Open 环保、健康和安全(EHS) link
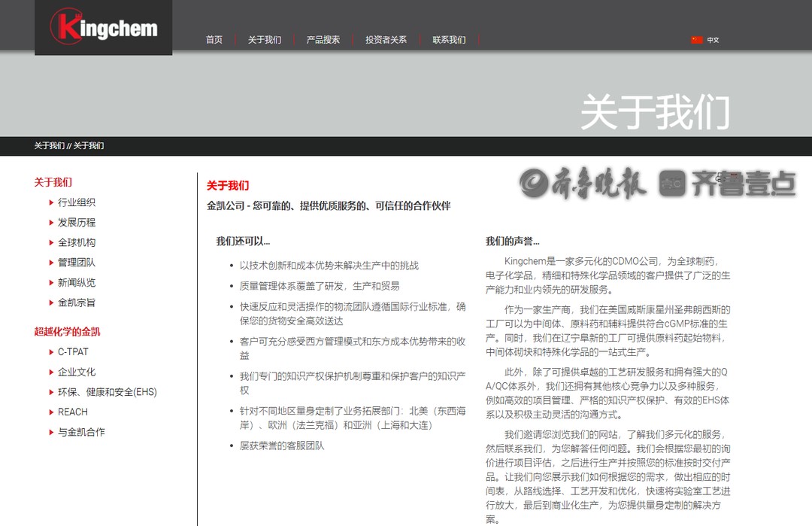Image resolution: width=812 pixels, height=526 pixels. tap(107, 392)
